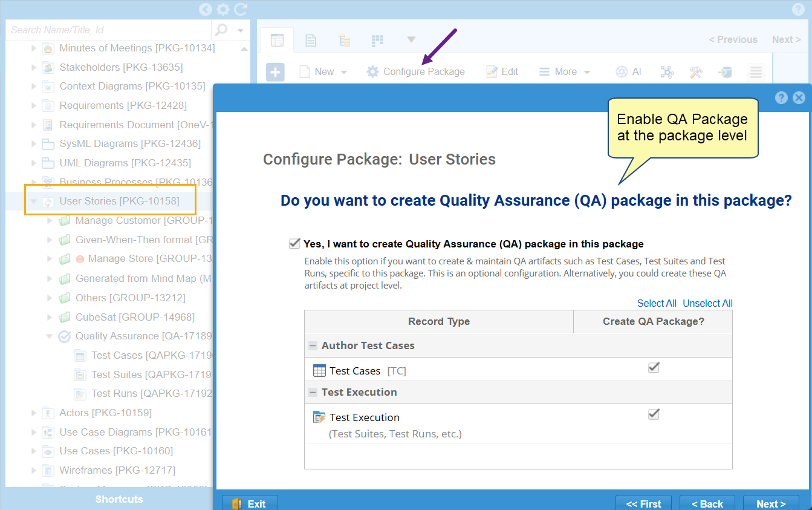Switch to the document view tab
The image size is (812, 510).
coord(311,41)
